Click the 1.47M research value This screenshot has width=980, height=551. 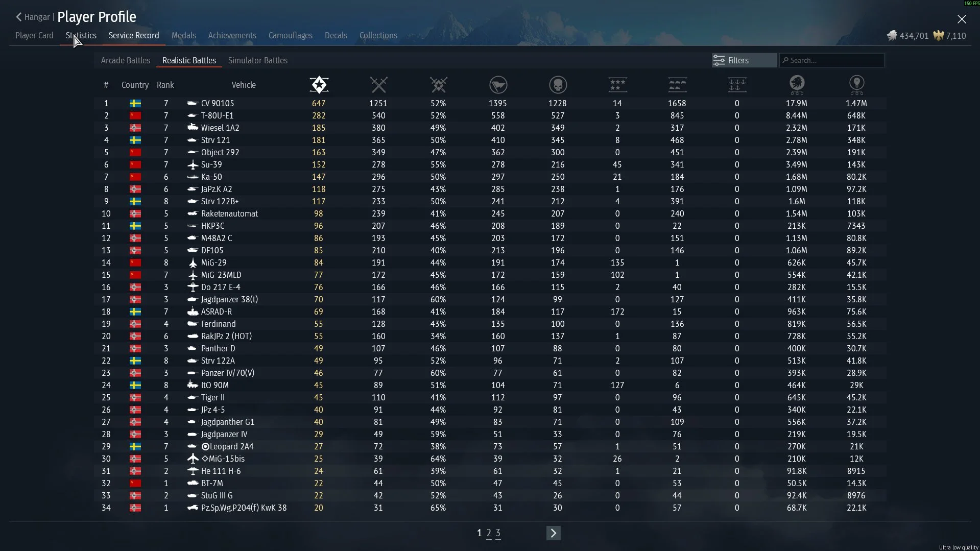856,103
